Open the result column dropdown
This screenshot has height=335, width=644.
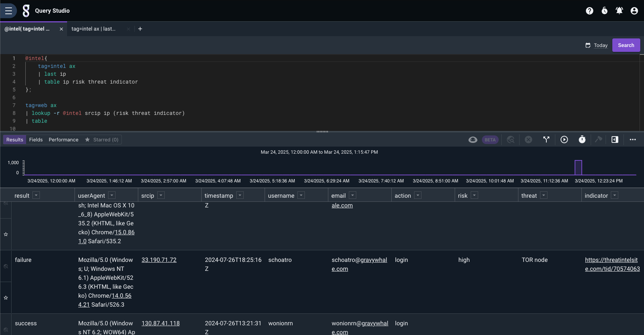point(36,195)
